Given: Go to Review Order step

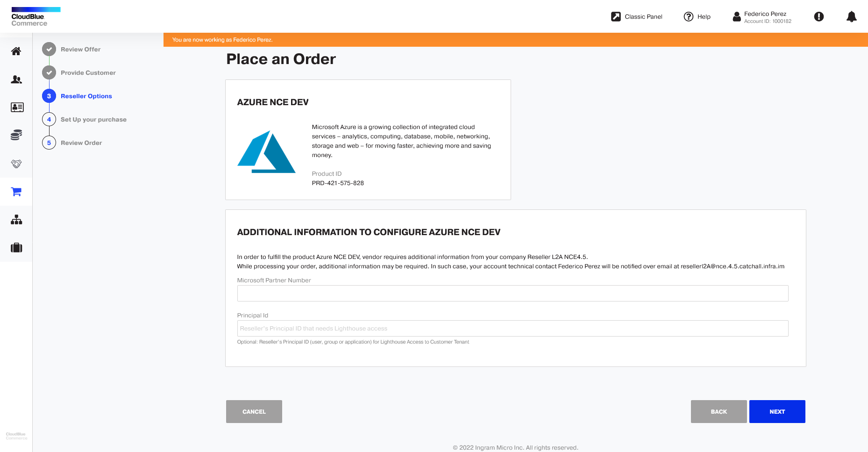Looking at the screenshot, I should pyautogui.click(x=81, y=143).
